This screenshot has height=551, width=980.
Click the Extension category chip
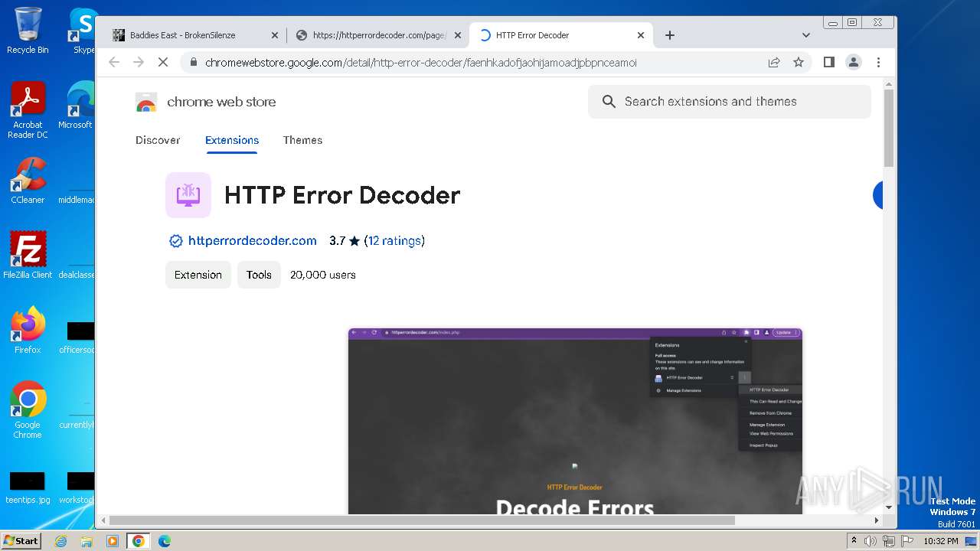198,275
